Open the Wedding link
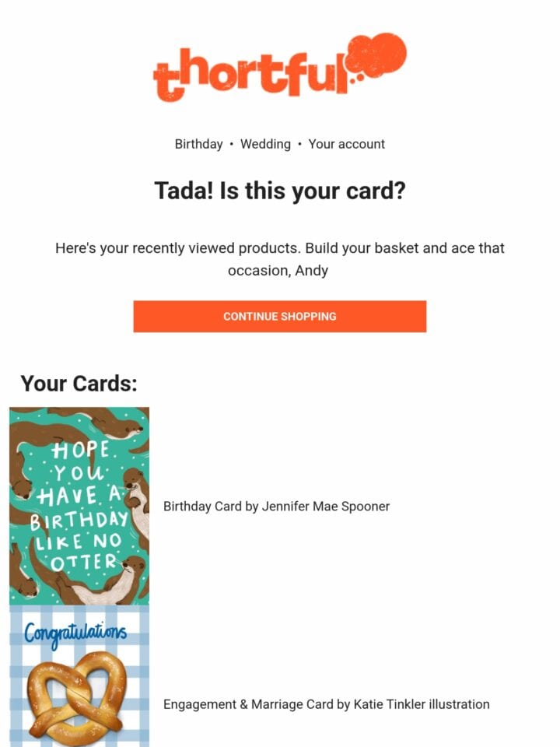 (265, 144)
